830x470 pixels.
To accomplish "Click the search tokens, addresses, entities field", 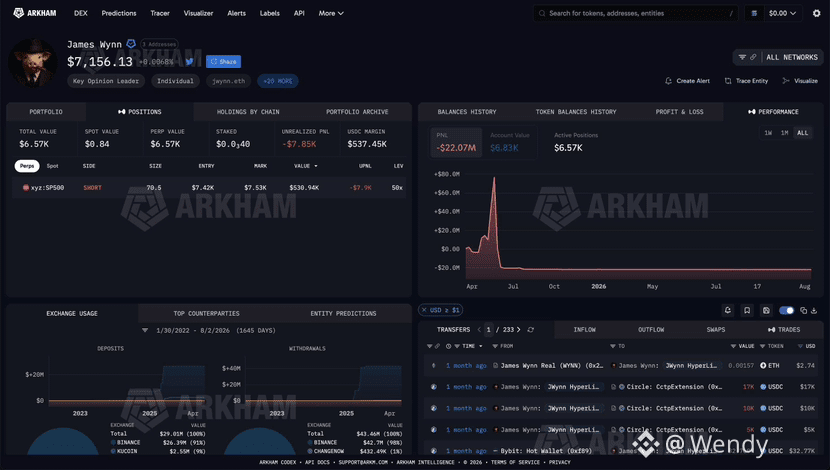I will pos(635,13).
